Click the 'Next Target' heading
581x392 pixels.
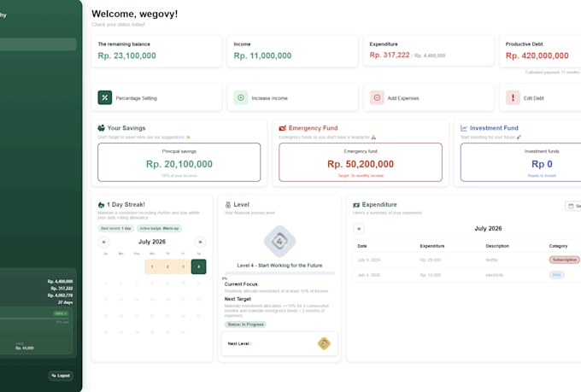(238, 299)
